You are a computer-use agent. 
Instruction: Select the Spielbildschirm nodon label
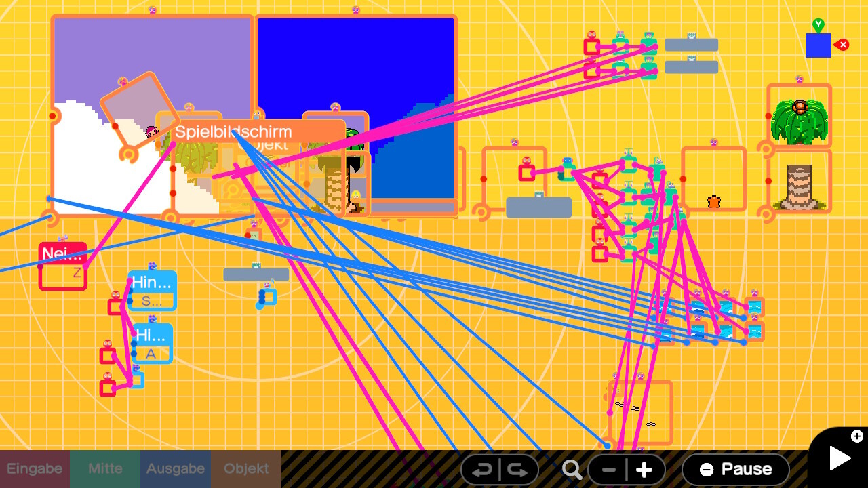(x=233, y=131)
